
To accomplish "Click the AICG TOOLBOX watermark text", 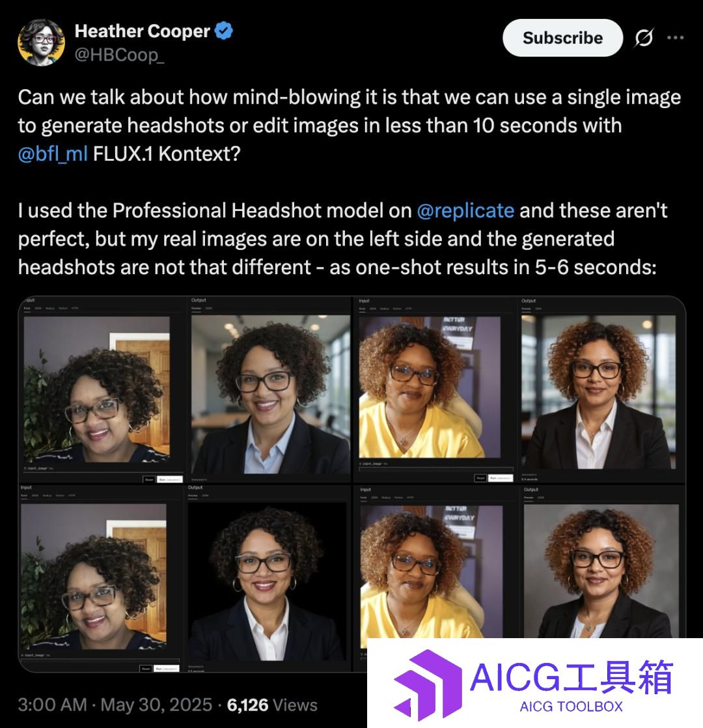I will (572, 707).
